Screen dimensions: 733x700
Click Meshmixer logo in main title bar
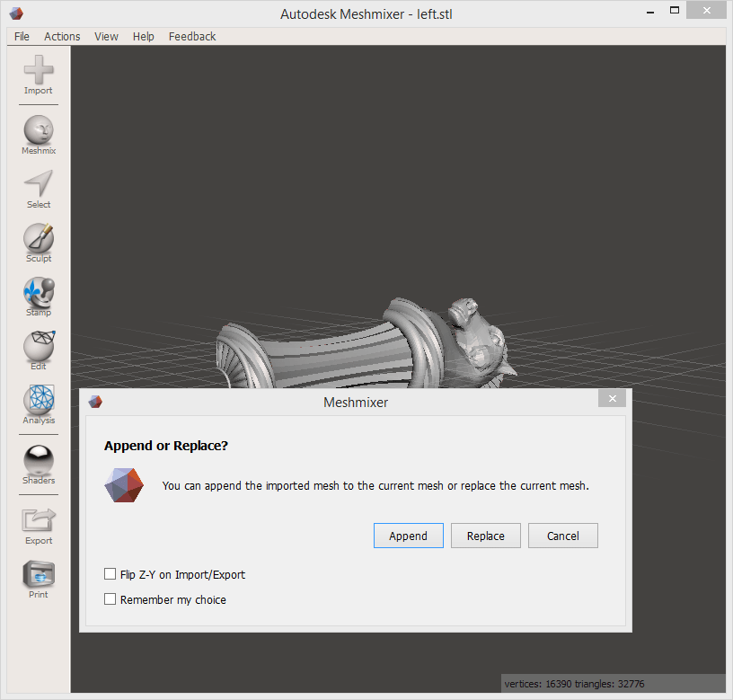(x=16, y=13)
